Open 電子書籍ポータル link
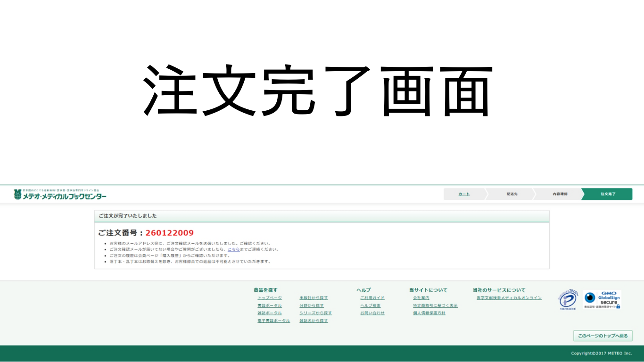 [x=273, y=321]
